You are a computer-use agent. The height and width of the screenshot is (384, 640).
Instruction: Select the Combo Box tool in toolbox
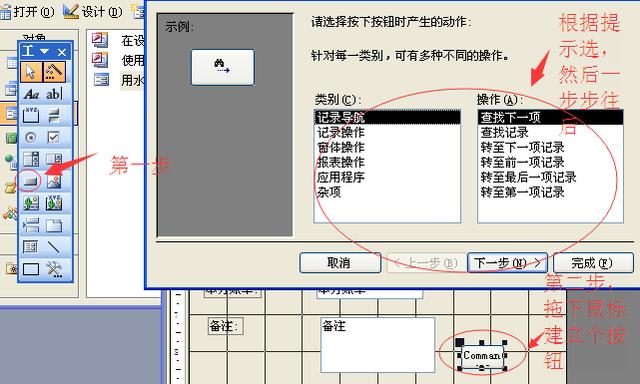(31, 159)
